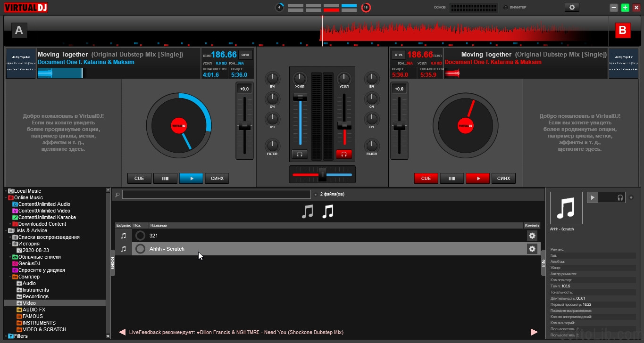Viewport: 644px width, 343px height.
Task: Collapse Lists & Advice node
Action: tap(6, 230)
